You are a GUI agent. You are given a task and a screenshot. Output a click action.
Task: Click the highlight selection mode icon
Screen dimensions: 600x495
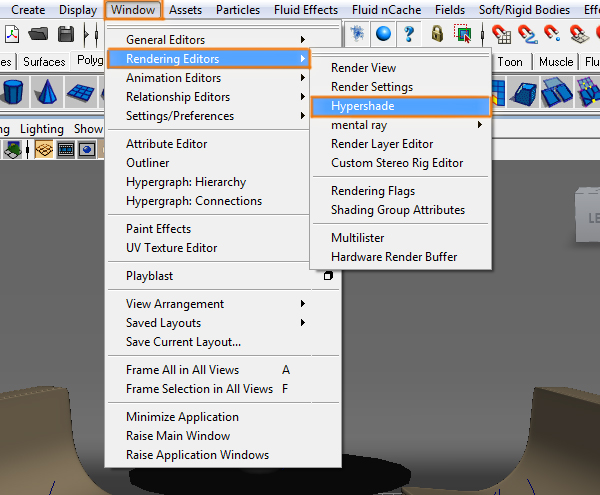tap(463, 34)
